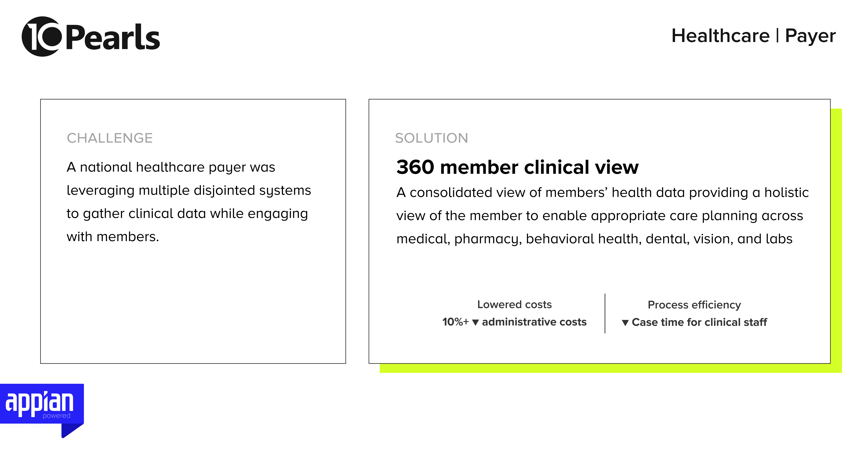Click the challenge paragraph about national healthcare payer
This screenshot has height=454, width=868.
188,202
